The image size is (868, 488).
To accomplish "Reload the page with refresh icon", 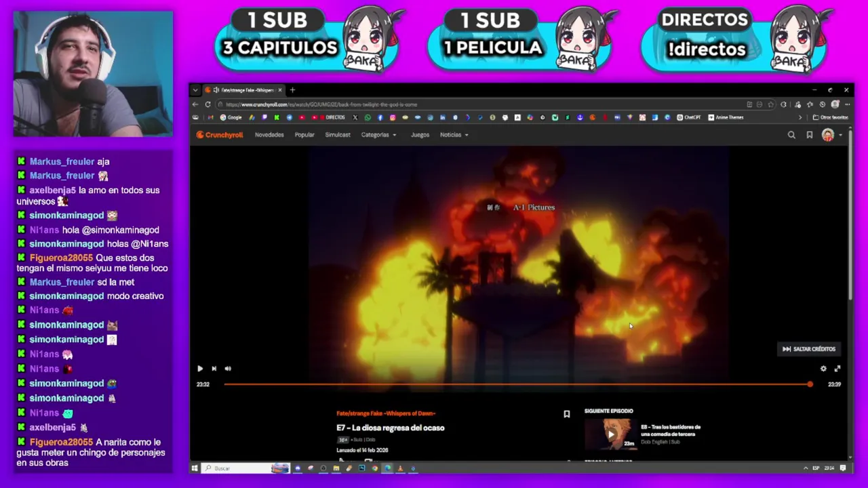I will (208, 104).
